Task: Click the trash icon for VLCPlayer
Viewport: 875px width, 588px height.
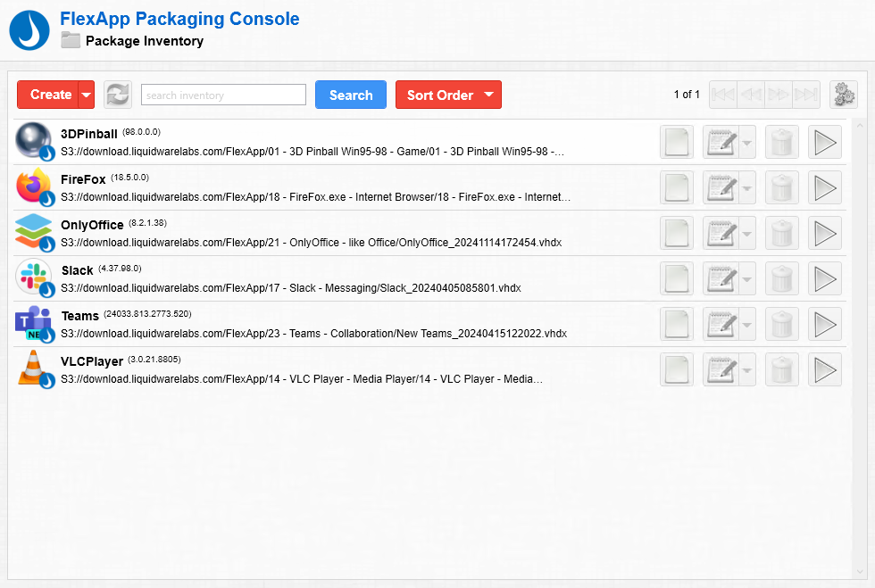Action: point(781,370)
